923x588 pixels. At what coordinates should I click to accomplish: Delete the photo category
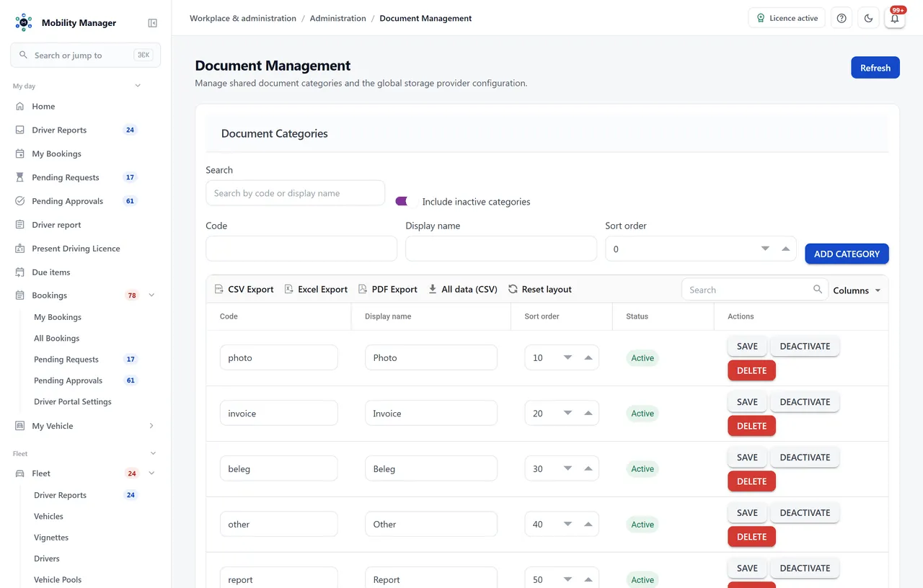751,370
